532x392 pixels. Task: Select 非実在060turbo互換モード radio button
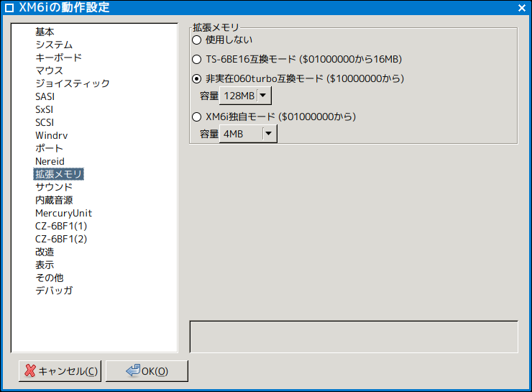pyautogui.click(x=197, y=78)
